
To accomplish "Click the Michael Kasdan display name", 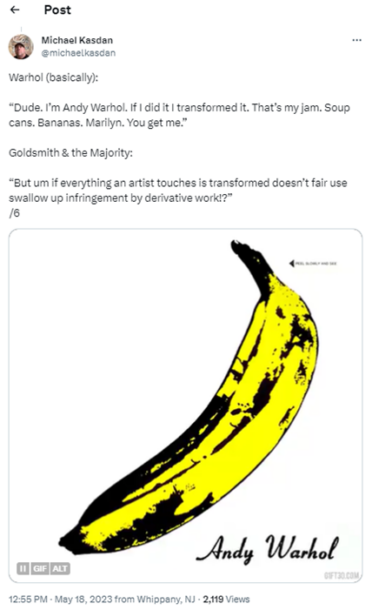I will tap(77, 40).
